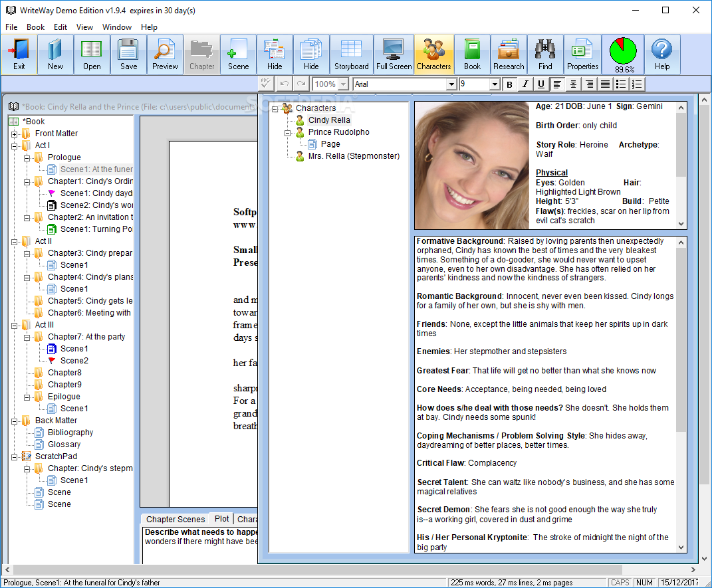Viewport: 712px width, 588px height.
Task: Set center text alignment
Action: click(x=573, y=84)
